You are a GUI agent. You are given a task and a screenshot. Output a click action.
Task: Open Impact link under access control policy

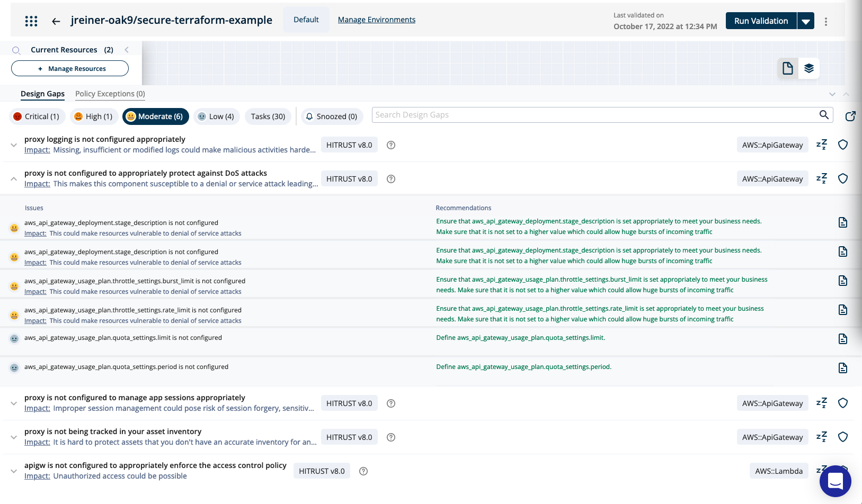[x=37, y=476]
